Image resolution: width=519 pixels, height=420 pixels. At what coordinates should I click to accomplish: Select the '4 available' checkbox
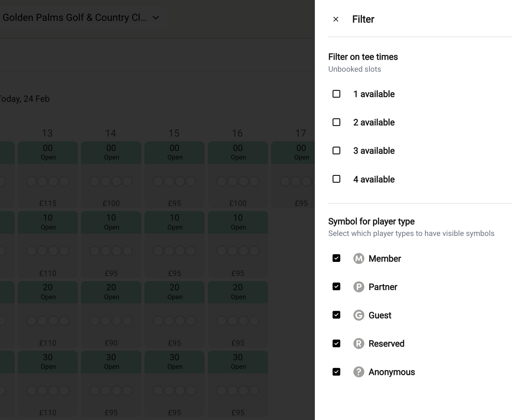[336, 179]
